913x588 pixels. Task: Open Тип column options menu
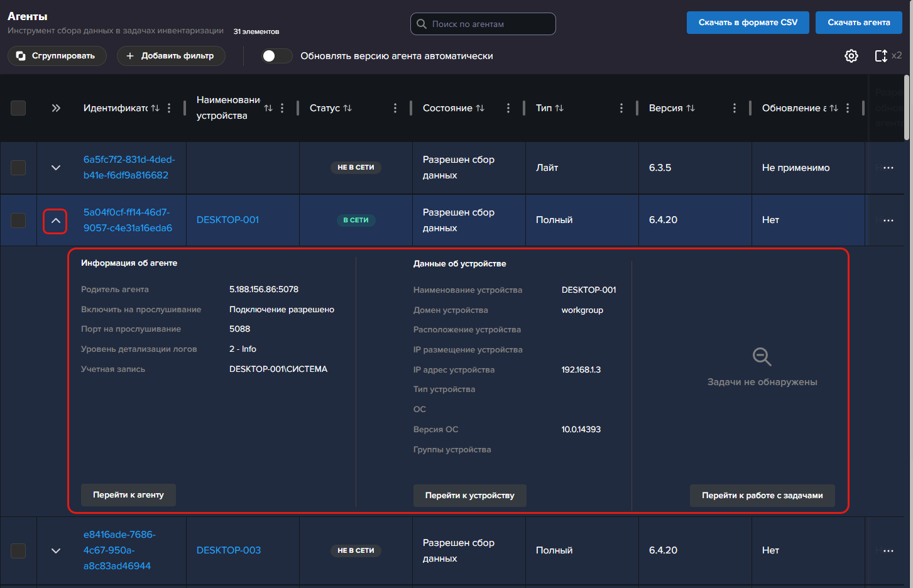click(621, 108)
